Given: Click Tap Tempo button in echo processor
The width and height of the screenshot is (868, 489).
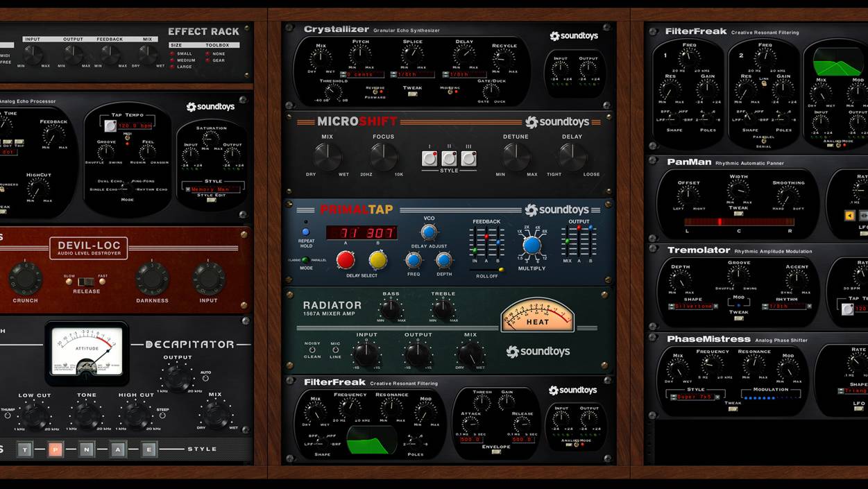Looking at the screenshot, I should [111, 126].
